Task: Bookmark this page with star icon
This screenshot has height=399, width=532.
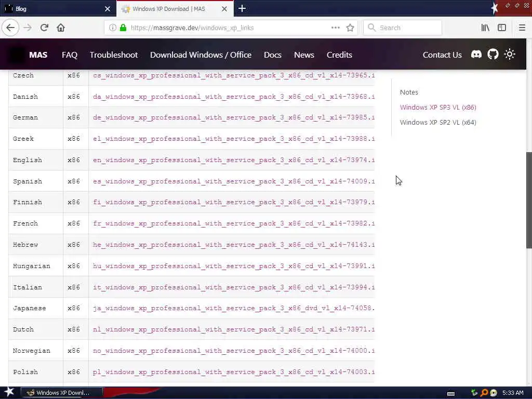Action: coord(350,28)
